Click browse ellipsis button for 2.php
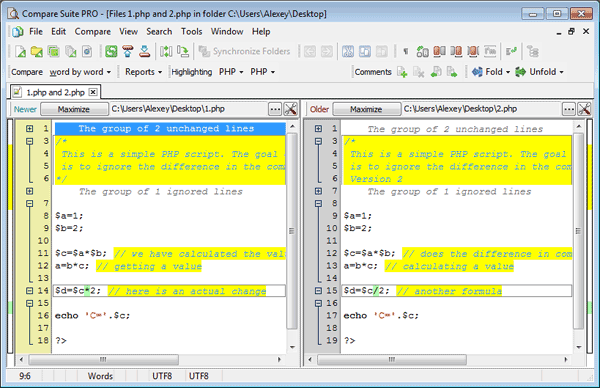The width and height of the screenshot is (600, 388). [x=569, y=109]
